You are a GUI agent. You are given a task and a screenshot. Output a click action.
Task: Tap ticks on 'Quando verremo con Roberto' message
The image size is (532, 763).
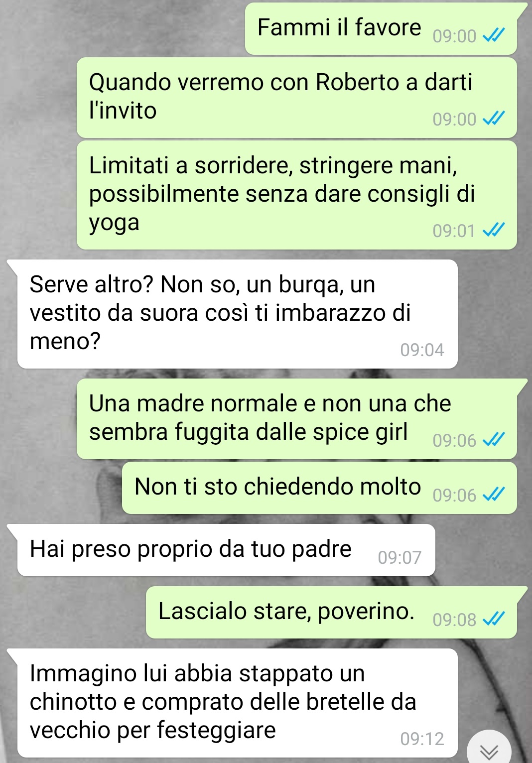(495, 118)
